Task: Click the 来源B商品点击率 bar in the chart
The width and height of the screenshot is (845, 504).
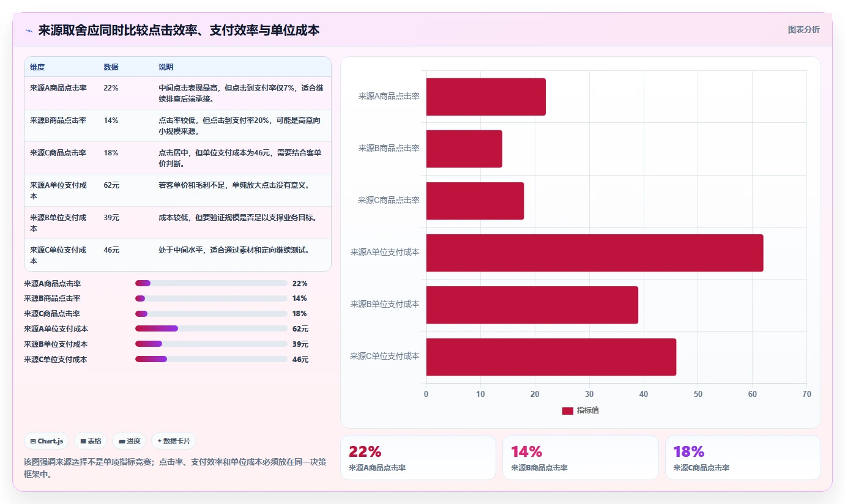Action: [464, 149]
